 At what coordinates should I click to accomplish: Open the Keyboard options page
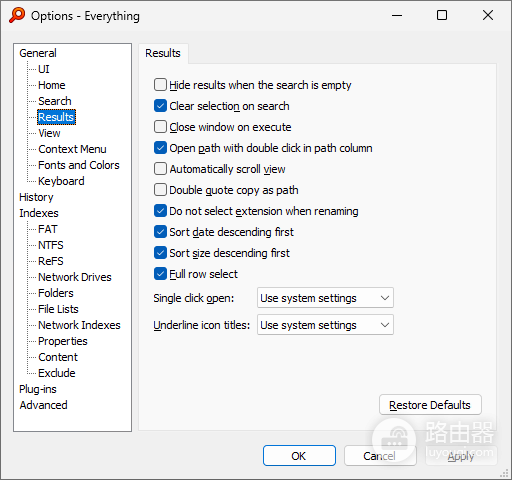tap(61, 181)
